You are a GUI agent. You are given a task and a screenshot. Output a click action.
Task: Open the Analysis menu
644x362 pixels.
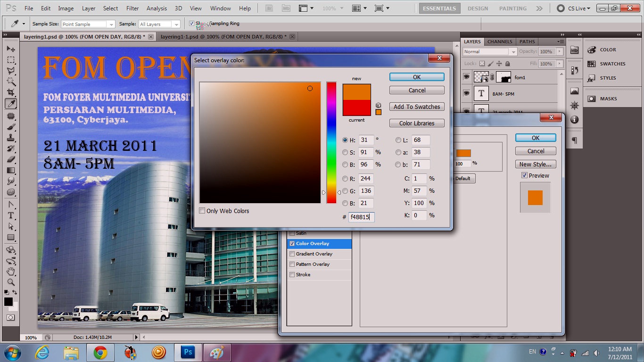click(x=157, y=8)
